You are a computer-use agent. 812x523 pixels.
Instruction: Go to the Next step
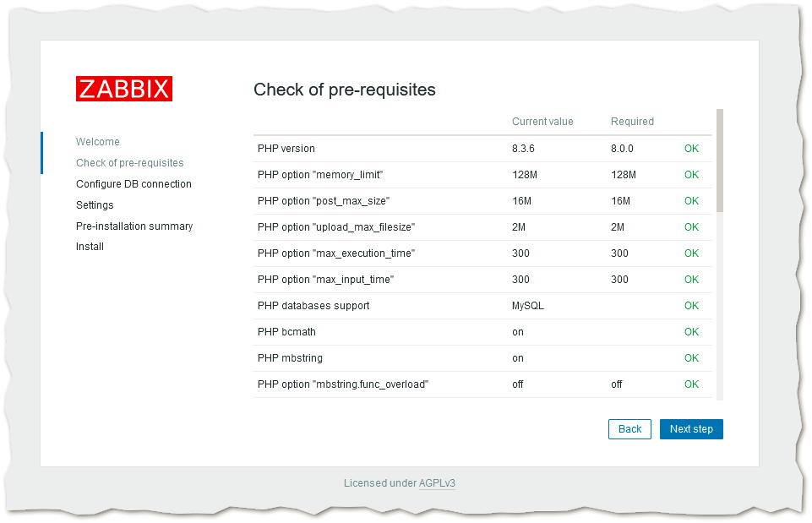(691, 429)
